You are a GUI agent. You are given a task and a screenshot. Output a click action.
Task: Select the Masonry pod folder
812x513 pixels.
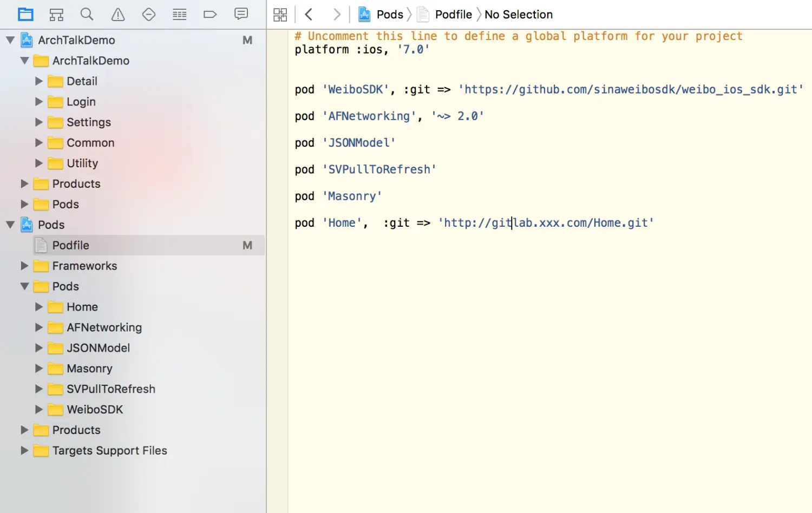pos(133,369)
